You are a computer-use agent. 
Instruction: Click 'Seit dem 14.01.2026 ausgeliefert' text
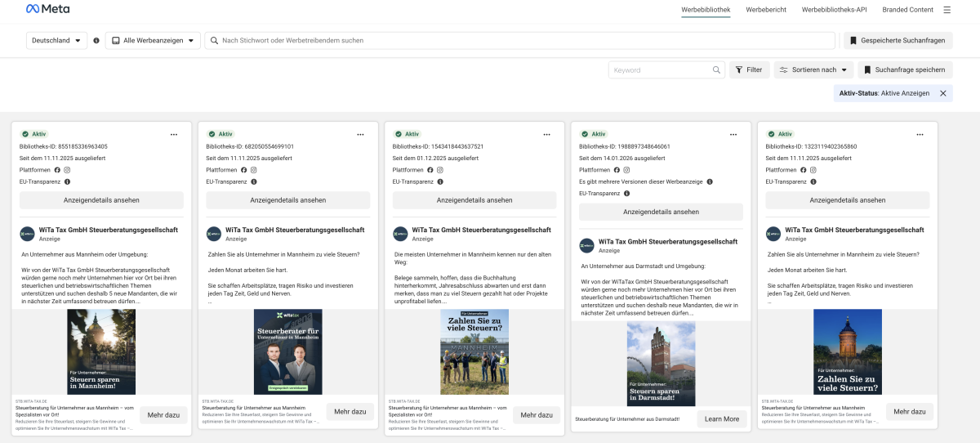(621, 158)
